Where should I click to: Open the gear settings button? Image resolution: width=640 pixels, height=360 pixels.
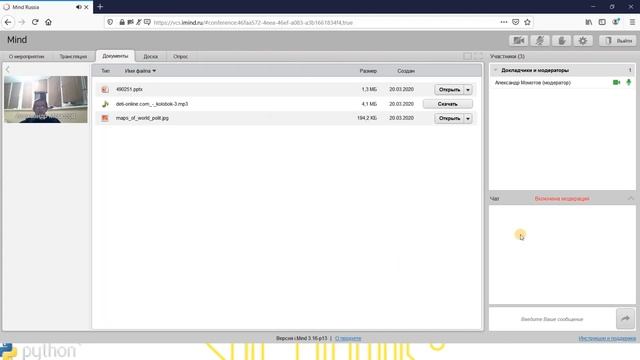(x=582, y=40)
